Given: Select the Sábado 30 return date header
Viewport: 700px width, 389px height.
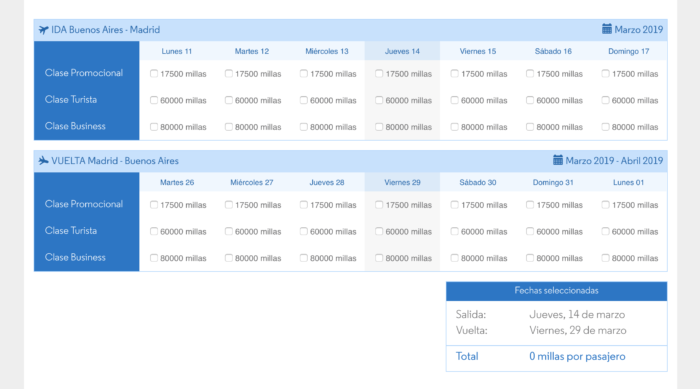Looking at the screenshot, I should (478, 182).
